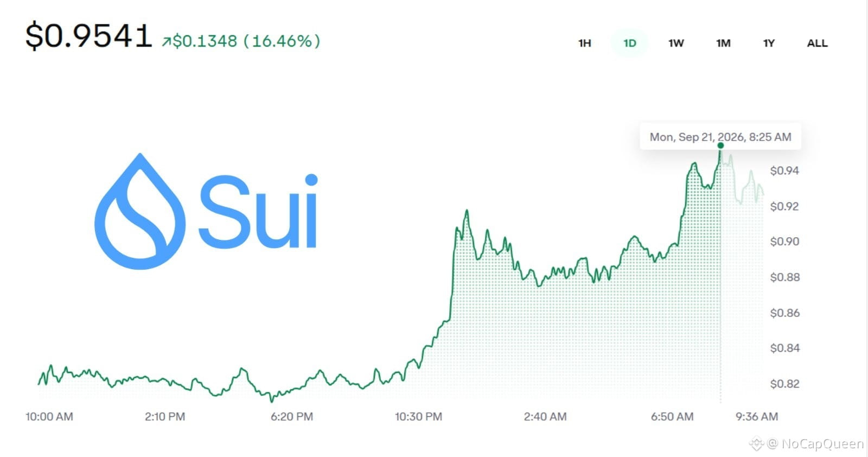868x457 pixels.
Task: Click the 10:00 AM axis label
Action: (x=49, y=417)
